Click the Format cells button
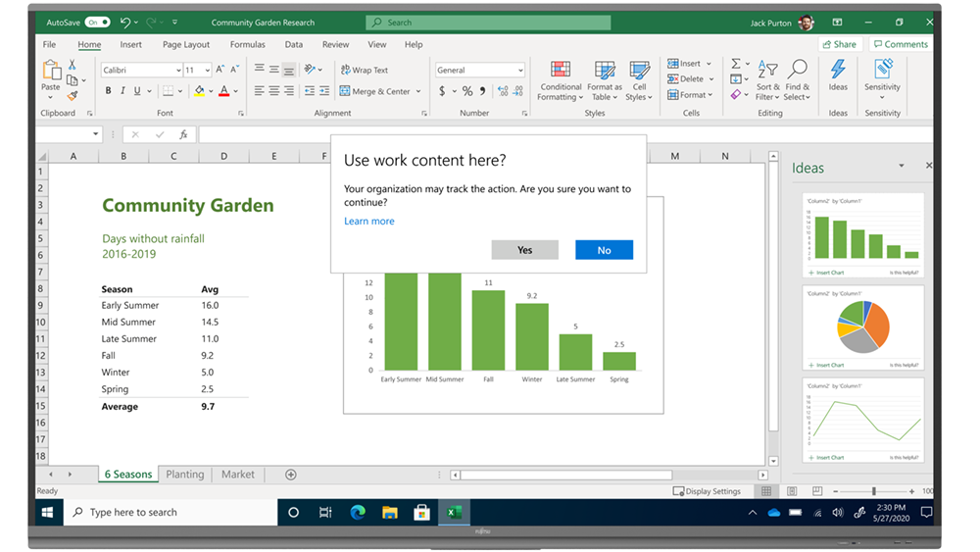This screenshot has width=980, height=552. pos(689,95)
